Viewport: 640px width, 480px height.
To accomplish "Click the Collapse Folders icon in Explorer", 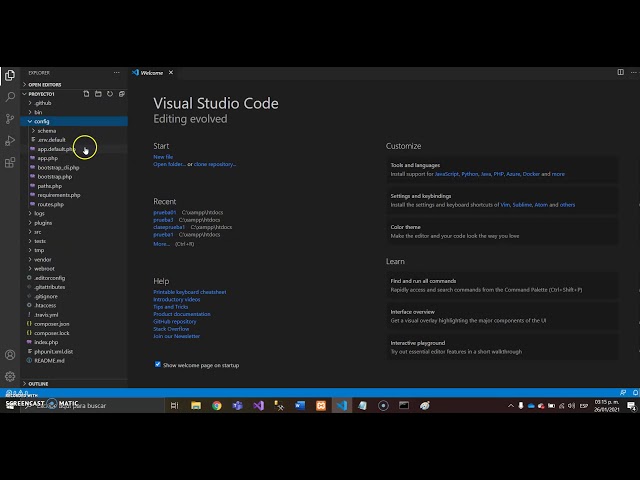I will pyautogui.click(x=122, y=94).
